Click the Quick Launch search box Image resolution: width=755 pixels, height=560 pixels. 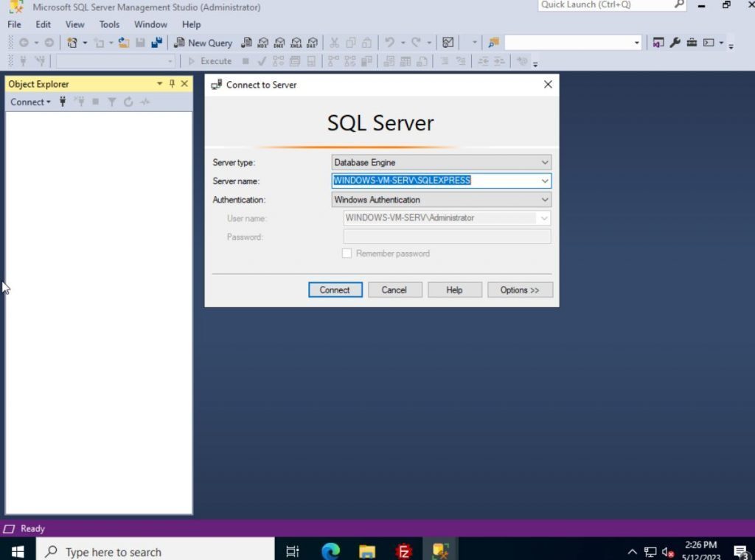coord(605,5)
